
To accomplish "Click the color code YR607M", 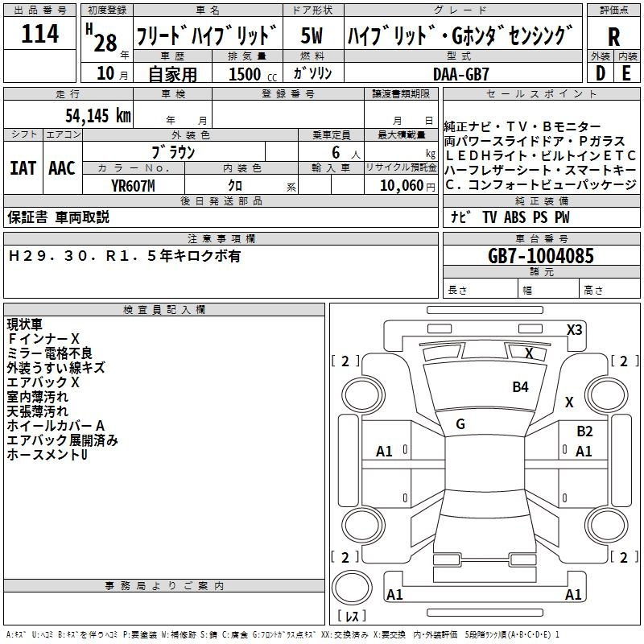I will [133, 186].
